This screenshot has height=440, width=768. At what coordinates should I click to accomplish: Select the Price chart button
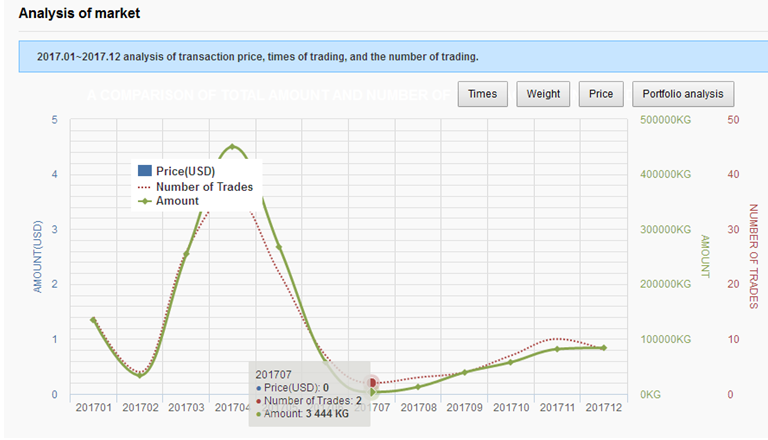601,94
